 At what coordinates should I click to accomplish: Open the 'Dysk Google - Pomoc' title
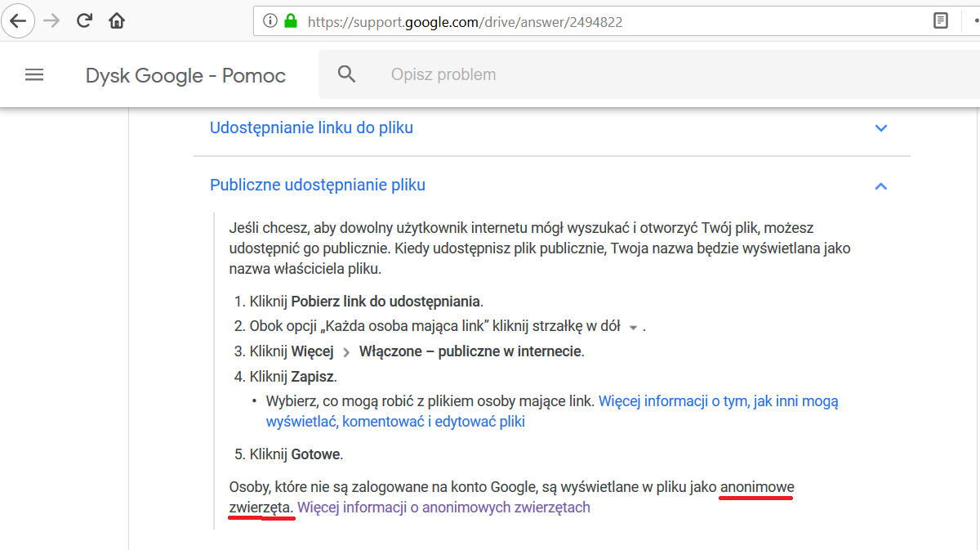[x=185, y=76]
